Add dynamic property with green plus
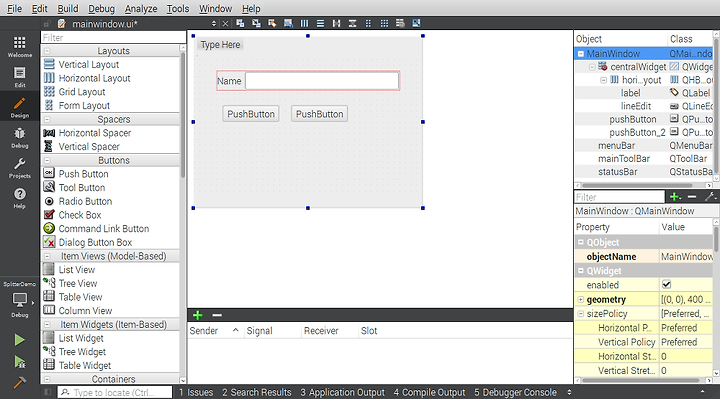 (675, 197)
